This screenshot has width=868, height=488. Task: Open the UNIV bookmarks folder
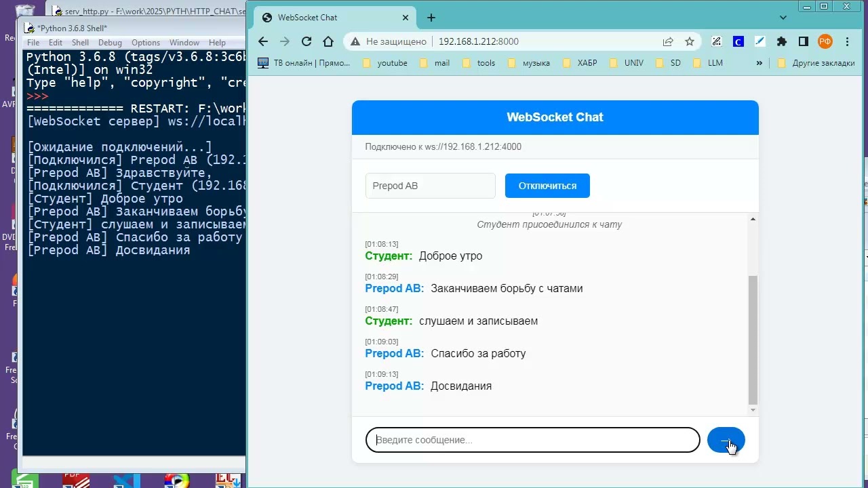click(x=627, y=63)
